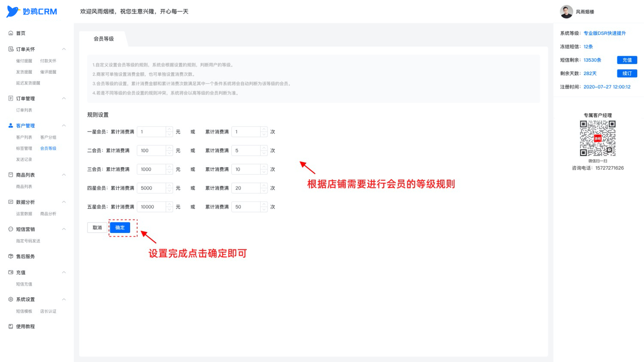Click the 专属客户经理 QR code
The image size is (644, 362).
[598, 138]
